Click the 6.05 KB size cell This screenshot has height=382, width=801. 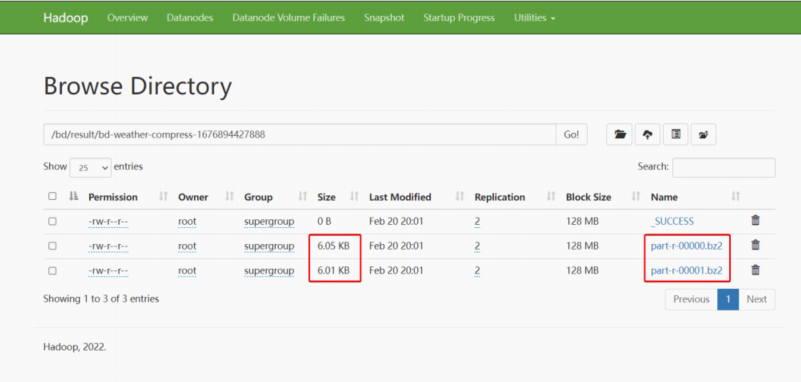tap(333, 246)
